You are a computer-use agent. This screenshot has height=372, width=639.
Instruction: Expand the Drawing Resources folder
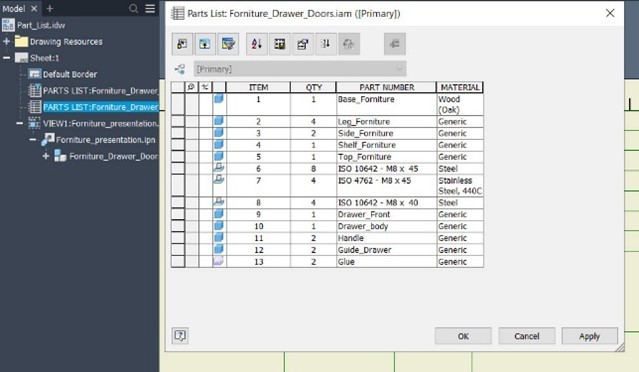pos(7,42)
